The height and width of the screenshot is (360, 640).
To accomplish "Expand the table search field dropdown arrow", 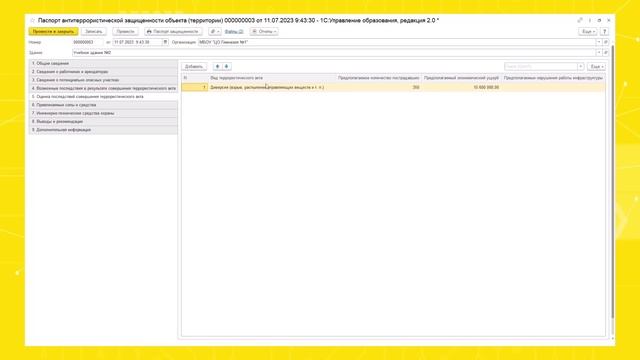I will (581, 67).
